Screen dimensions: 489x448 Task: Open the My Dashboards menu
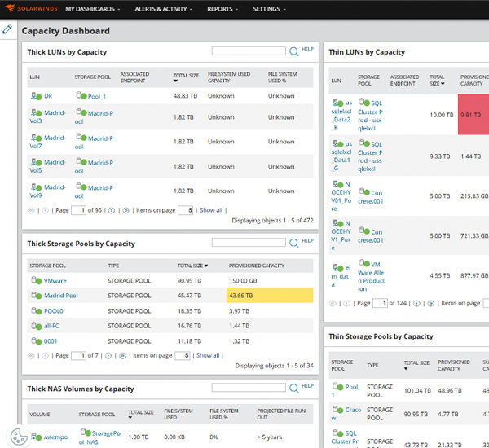pyautogui.click(x=93, y=9)
